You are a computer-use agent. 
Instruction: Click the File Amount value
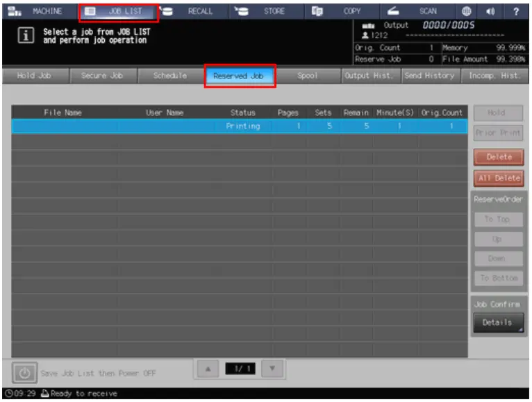point(511,60)
